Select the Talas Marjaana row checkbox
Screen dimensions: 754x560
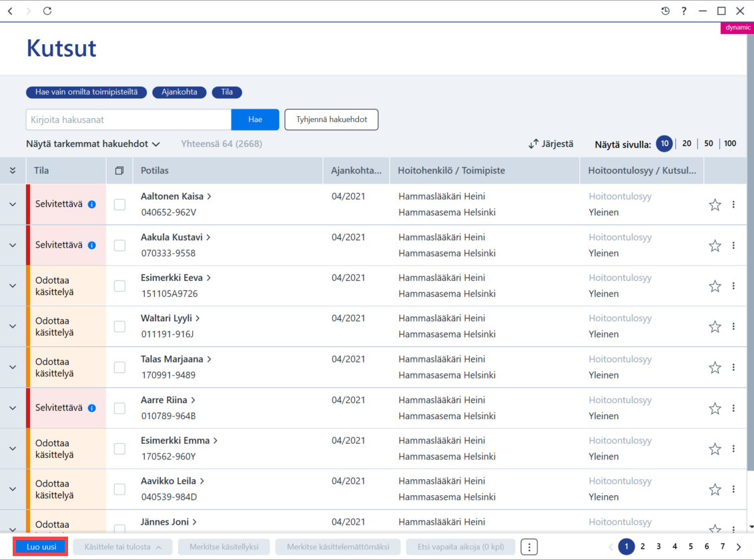coord(119,367)
